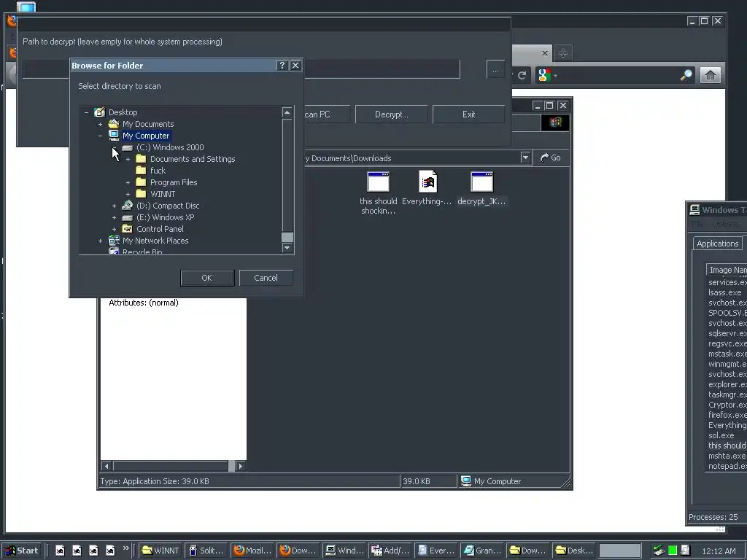The width and height of the screenshot is (747, 560).
Task: Click the Google search engine icon
Action: coord(543,75)
